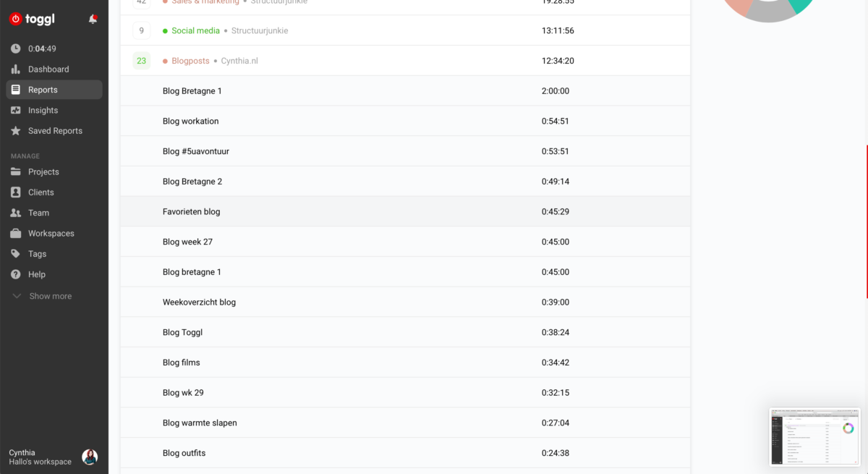
Task: Open the Team menu item
Action: click(38, 213)
